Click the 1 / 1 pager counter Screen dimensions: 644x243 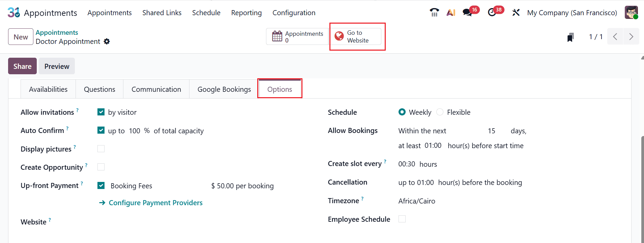(x=596, y=37)
